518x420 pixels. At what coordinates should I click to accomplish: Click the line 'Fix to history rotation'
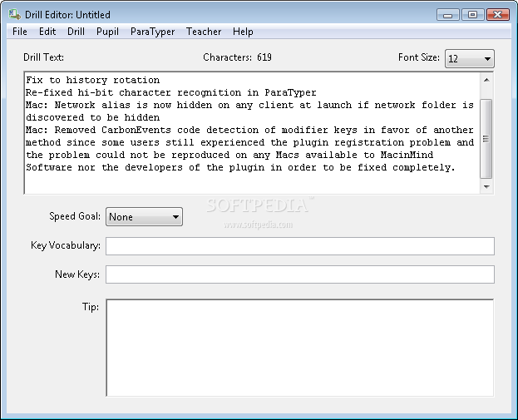tap(93, 80)
